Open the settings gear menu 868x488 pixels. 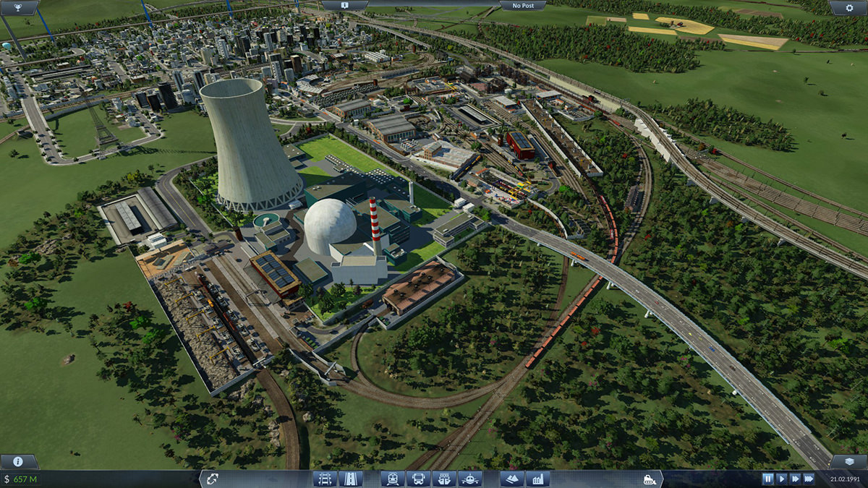click(850, 7)
